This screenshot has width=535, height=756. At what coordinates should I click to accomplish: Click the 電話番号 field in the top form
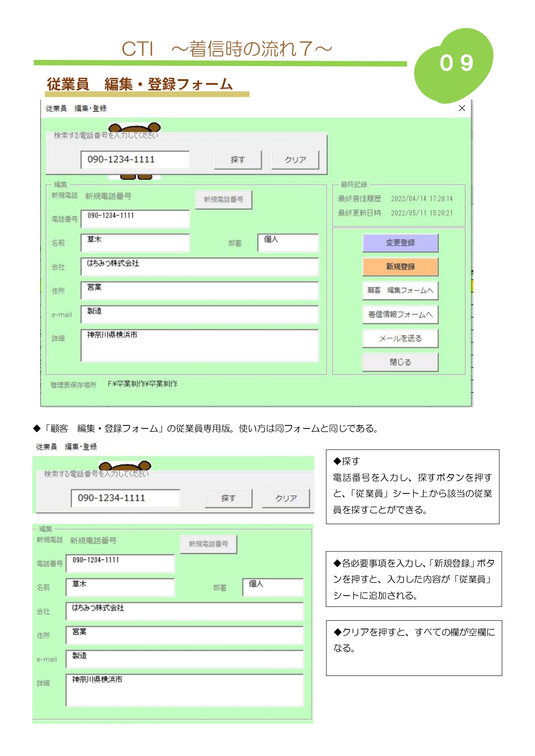click(135, 218)
